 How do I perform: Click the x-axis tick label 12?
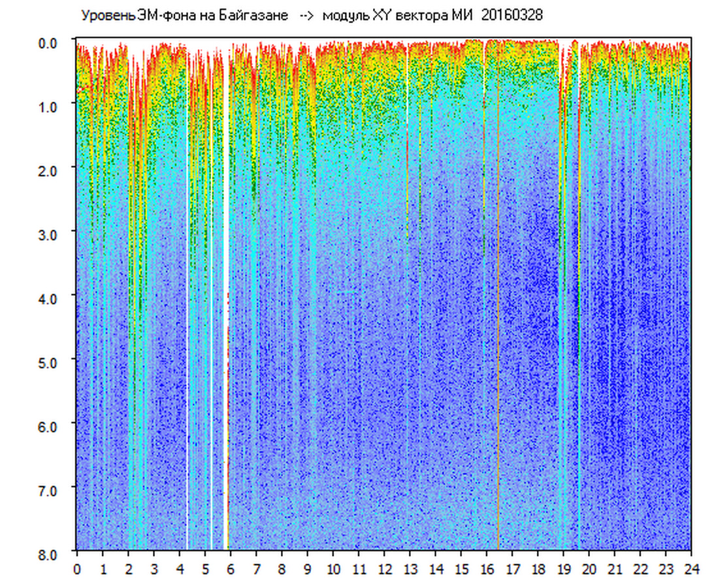(x=384, y=569)
